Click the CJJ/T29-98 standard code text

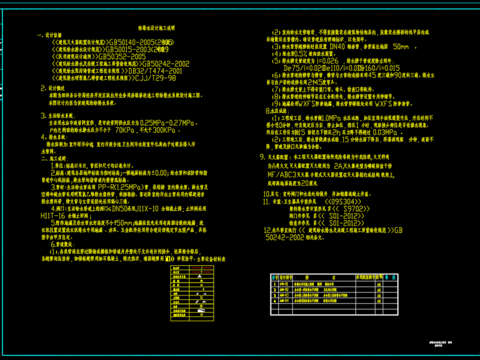pyautogui.click(x=155, y=78)
